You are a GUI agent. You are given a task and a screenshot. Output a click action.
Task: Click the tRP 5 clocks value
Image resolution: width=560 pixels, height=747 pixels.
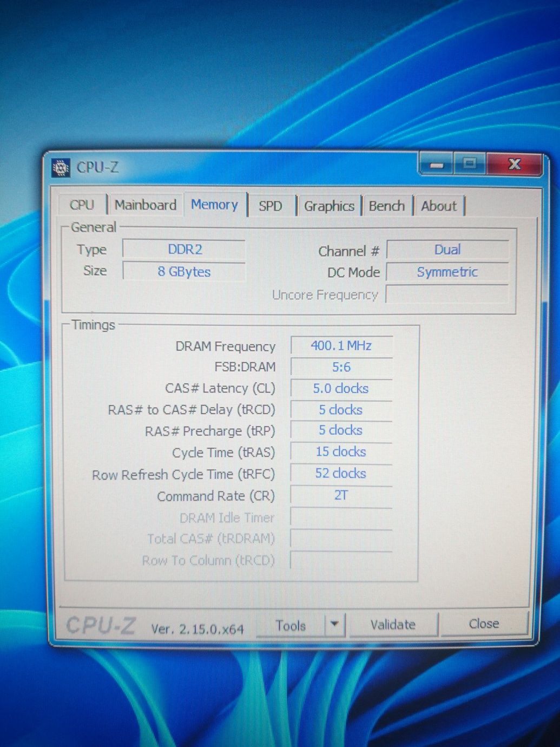(x=341, y=430)
